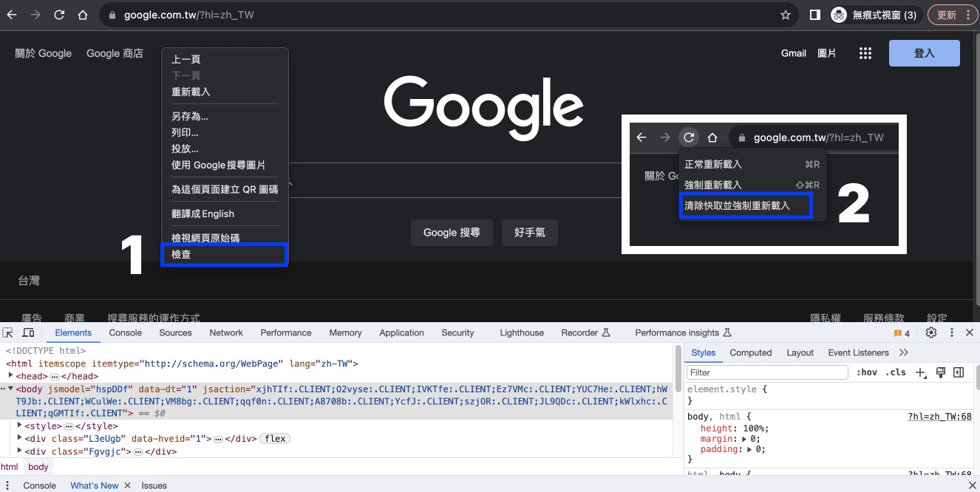Open DevTools settings gear
This screenshot has width=980, height=492.
[931, 333]
